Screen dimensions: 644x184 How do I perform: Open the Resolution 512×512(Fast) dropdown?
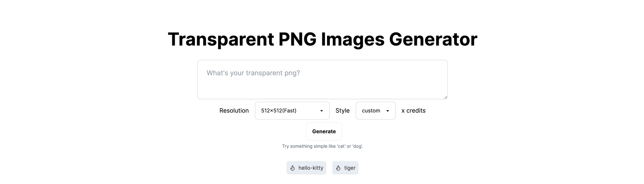[292, 111]
